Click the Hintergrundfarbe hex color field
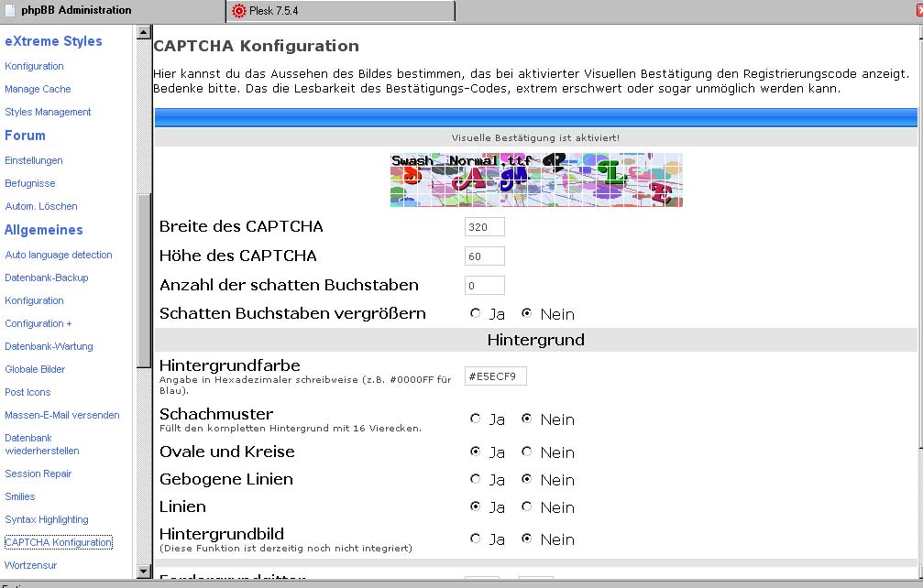The height and width of the screenshot is (588, 923). point(495,376)
